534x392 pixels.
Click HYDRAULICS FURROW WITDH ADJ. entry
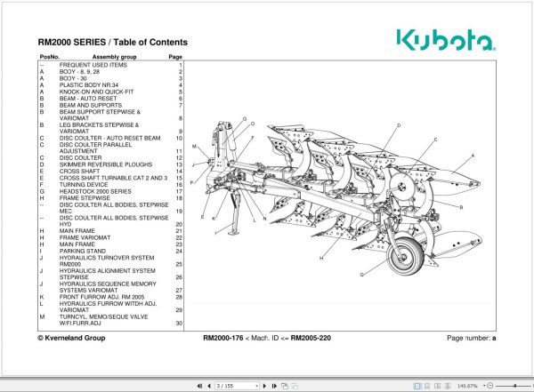[108, 307]
